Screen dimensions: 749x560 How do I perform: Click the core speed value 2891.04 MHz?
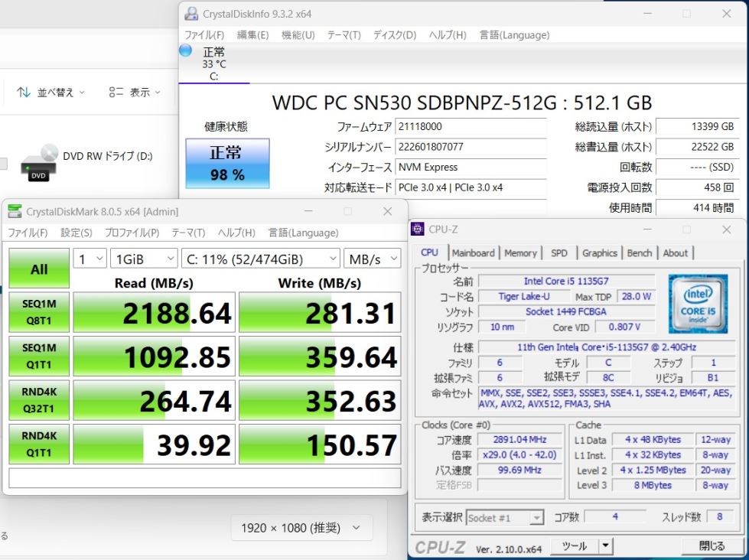tap(519, 440)
